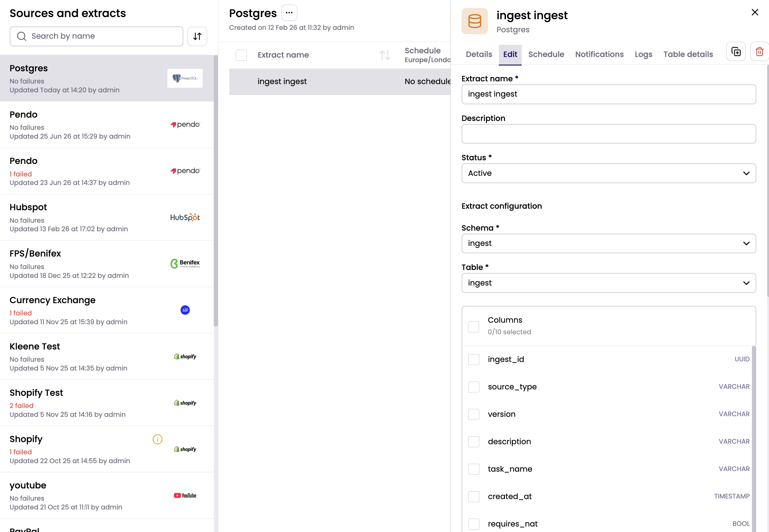Toggle the select all extracts checkbox
The width and height of the screenshot is (769, 532).
click(x=241, y=55)
